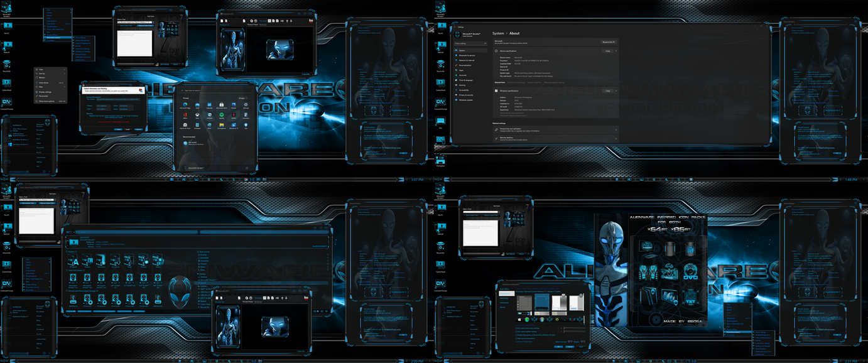Open the Tips app in Start menu
868x363 pixels.
click(x=246, y=126)
